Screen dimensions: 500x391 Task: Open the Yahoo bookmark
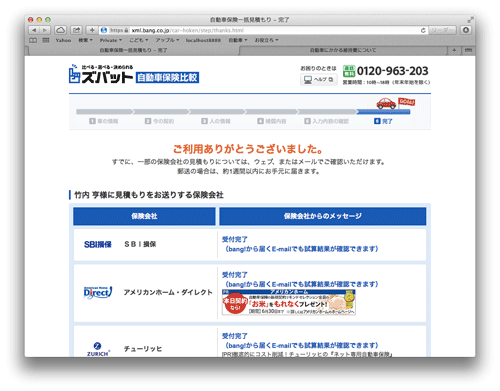pos(63,40)
